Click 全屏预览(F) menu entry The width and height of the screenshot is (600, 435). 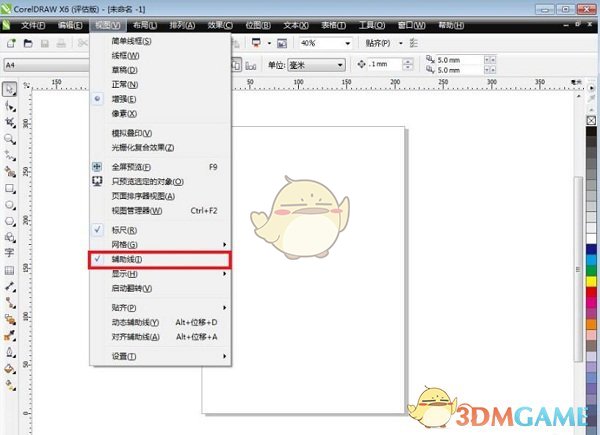(x=160, y=167)
